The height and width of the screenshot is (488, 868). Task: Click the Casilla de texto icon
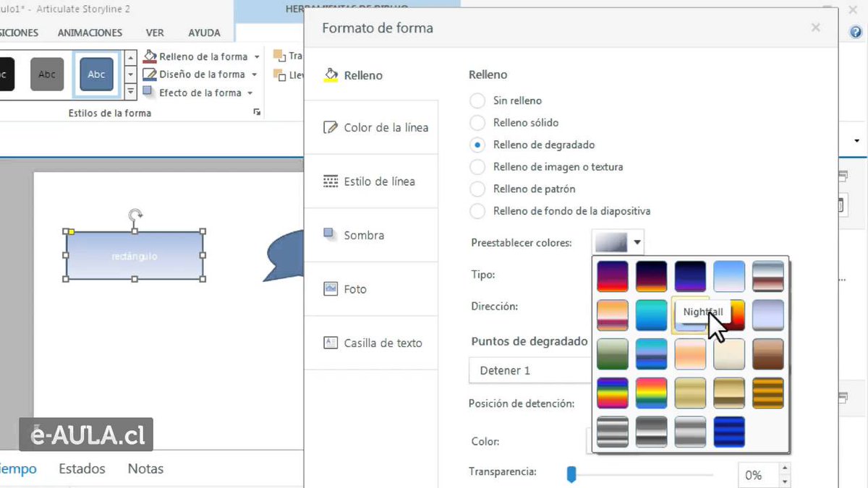click(331, 343)
